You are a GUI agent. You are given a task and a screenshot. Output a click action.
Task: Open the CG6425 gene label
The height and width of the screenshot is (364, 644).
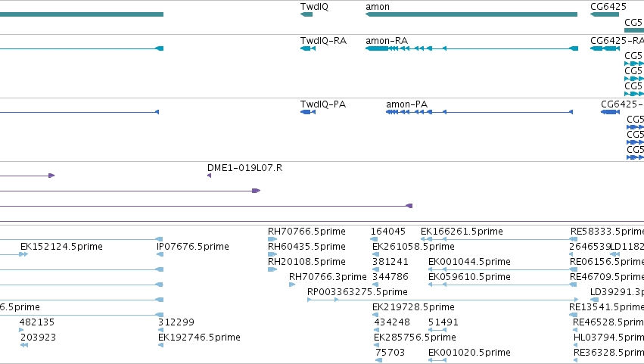pyautogui.click(x=608, y=7)
